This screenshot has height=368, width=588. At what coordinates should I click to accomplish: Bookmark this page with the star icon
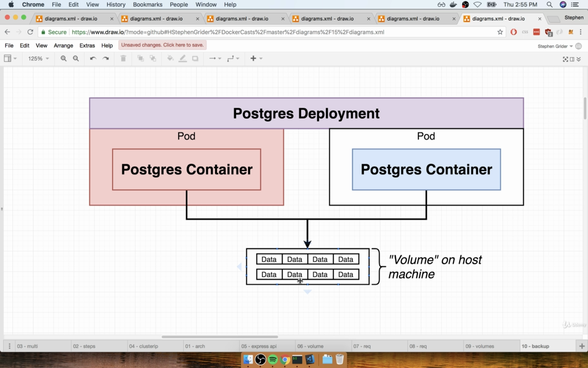(500, 32)
